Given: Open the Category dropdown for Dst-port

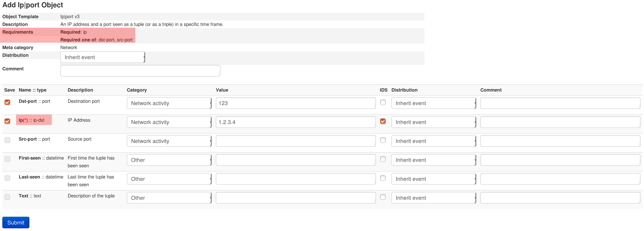Looking at the screenshot, I should click(169, 103).
